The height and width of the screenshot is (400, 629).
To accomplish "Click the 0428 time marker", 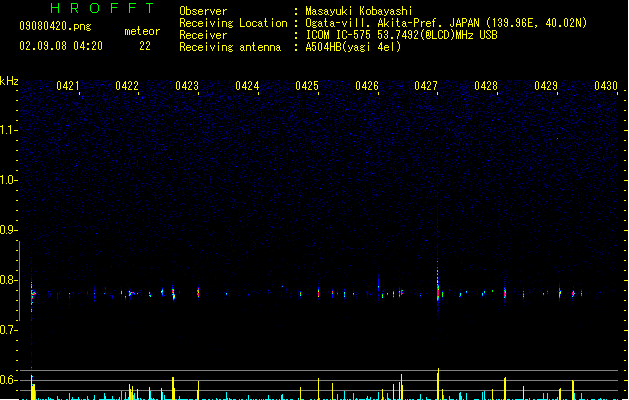I will (486, 86).
